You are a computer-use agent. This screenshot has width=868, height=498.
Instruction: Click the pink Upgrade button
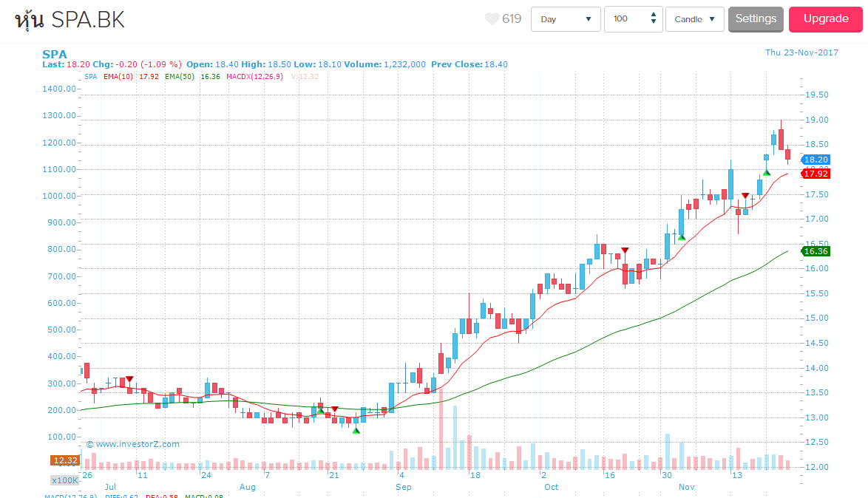tap(825, 18)
